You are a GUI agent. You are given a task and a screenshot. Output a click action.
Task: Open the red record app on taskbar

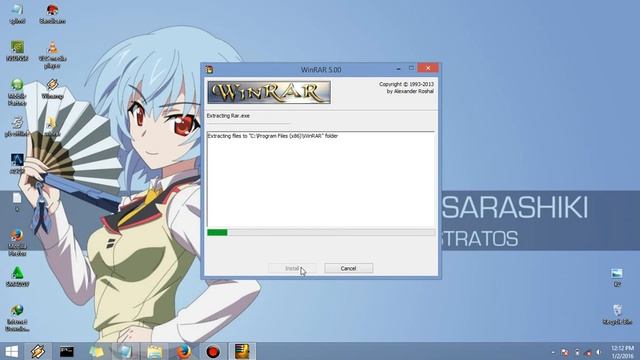[213, 351]
